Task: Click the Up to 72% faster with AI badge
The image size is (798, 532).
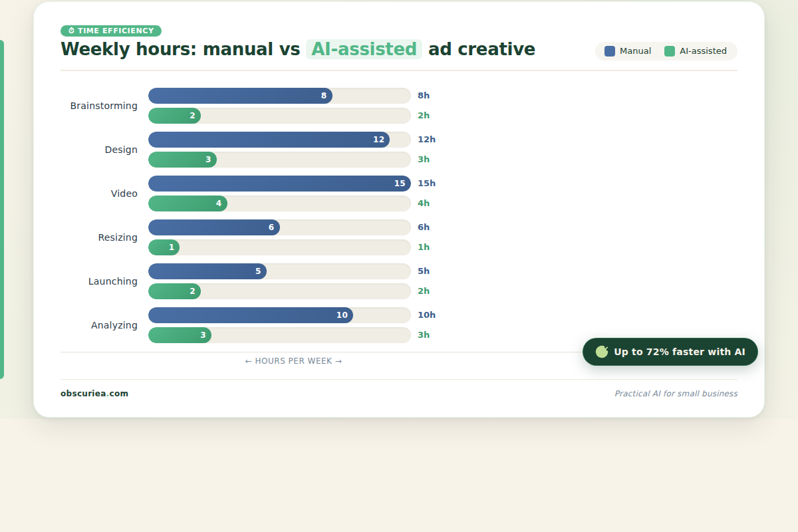Action: [670, 352]
